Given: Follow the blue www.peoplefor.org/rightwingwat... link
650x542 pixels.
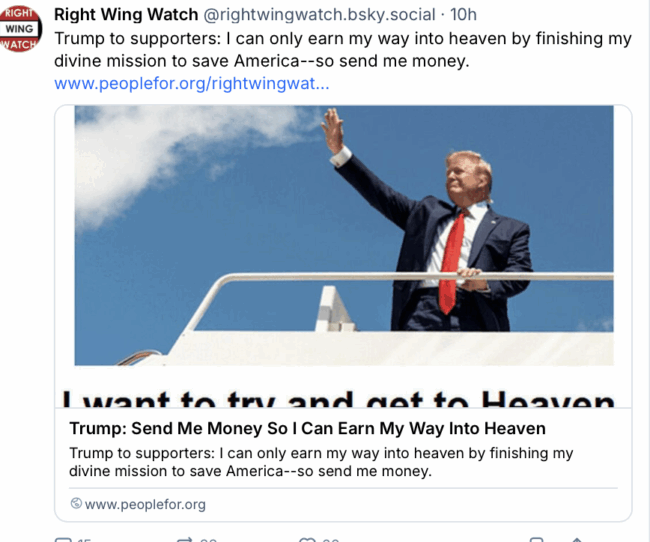Looking at the screenshot, I should tap(192, 83).
